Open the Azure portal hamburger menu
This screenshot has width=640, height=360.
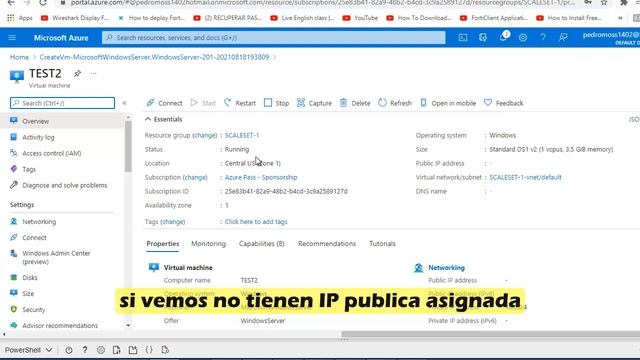click(x=12, y=38)
